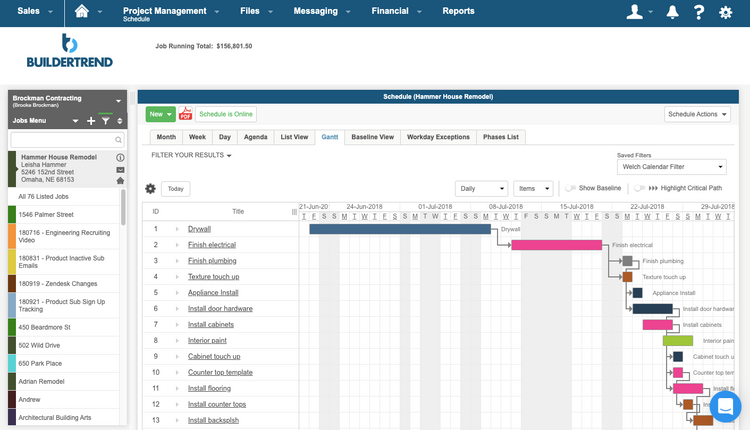Open Schedule Actions dropdown
Image resolution: width=750 pixels, height=430 pixels.
pos(697,114)
